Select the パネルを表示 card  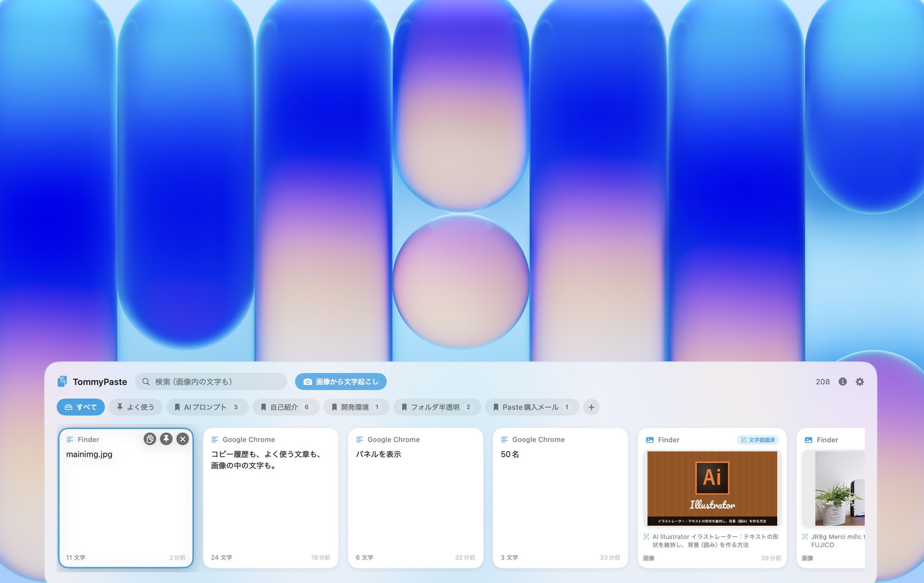point(416,498)
